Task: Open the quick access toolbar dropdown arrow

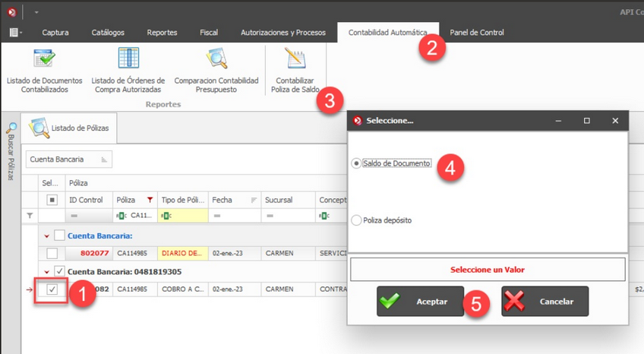Action: coord(36,13)
